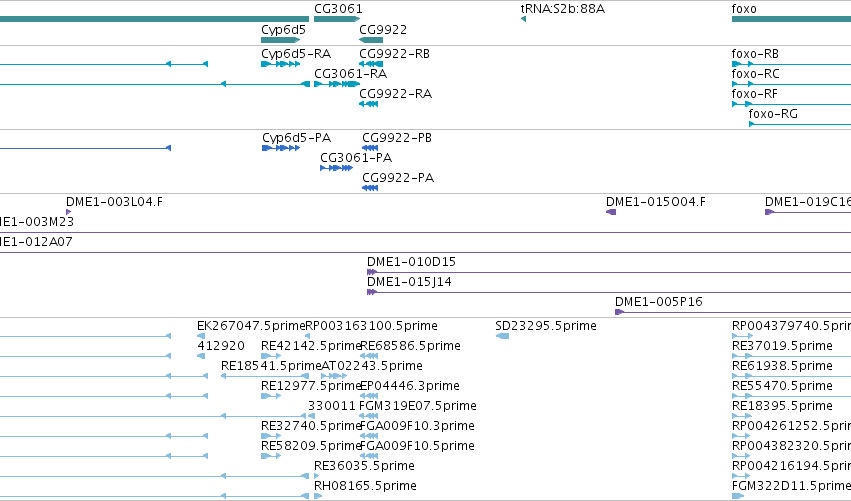Click the SD23295.5prime EST glyph
Image resolution: width=851 pixels, height=501 pixels.
click(502, 337)
